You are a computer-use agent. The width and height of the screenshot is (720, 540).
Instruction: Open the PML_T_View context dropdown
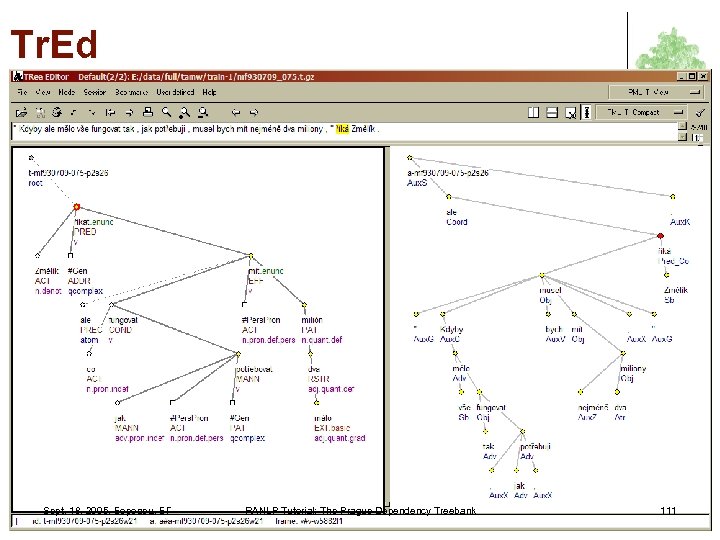(x=657, y=92)
